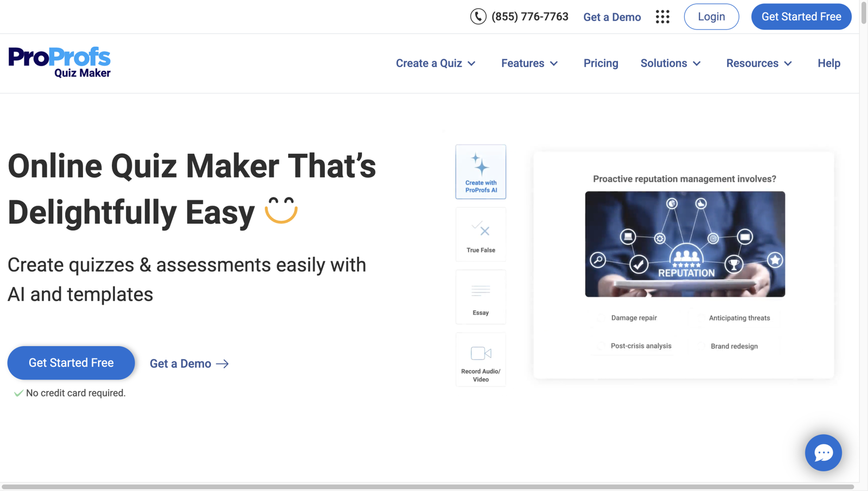Click the 'Create quizzes & assessments easily' subheading
Image resolution: width=868 pixels, height=491 pixels.
coord(187,279)
